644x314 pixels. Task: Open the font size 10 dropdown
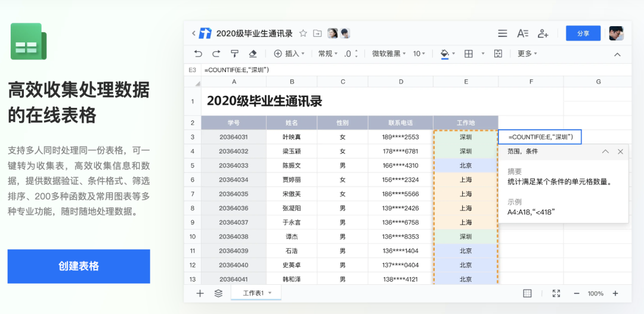[419, 54]
